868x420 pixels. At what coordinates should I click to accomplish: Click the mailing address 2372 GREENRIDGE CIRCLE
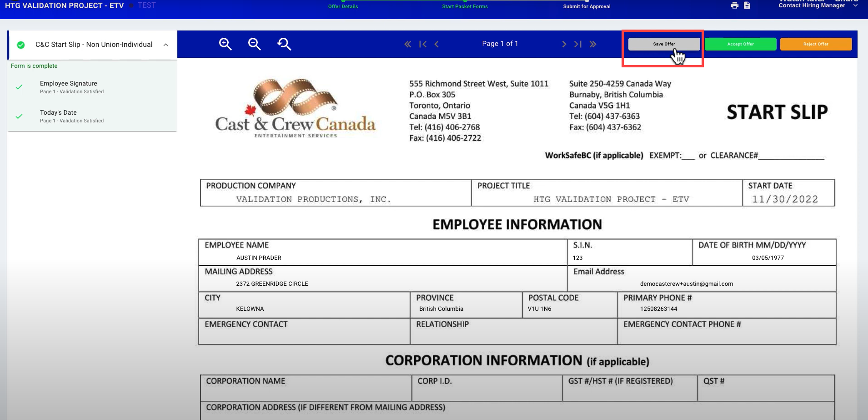click(x=272, y=284)
